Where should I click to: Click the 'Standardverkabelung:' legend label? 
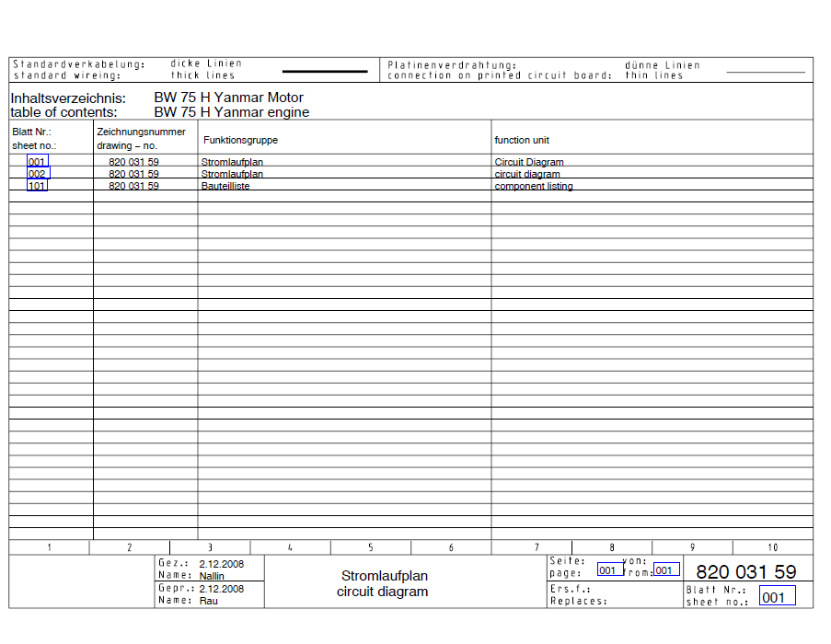click(x=79, y=64)
